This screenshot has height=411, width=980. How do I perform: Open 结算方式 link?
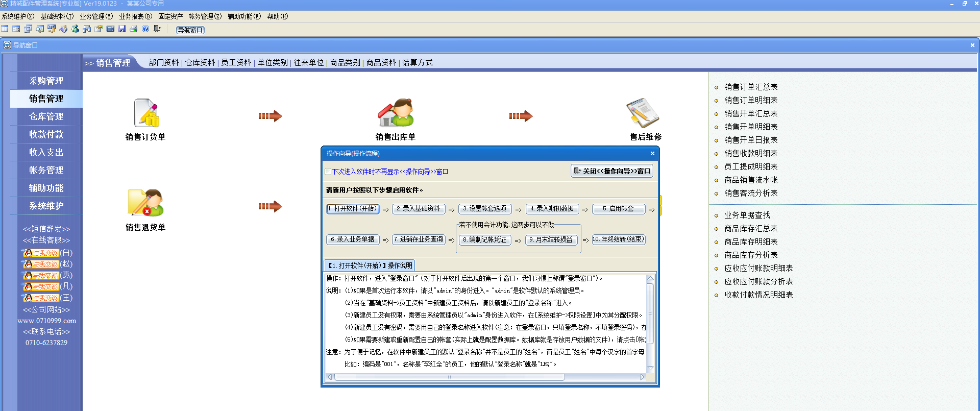[418, 62]
